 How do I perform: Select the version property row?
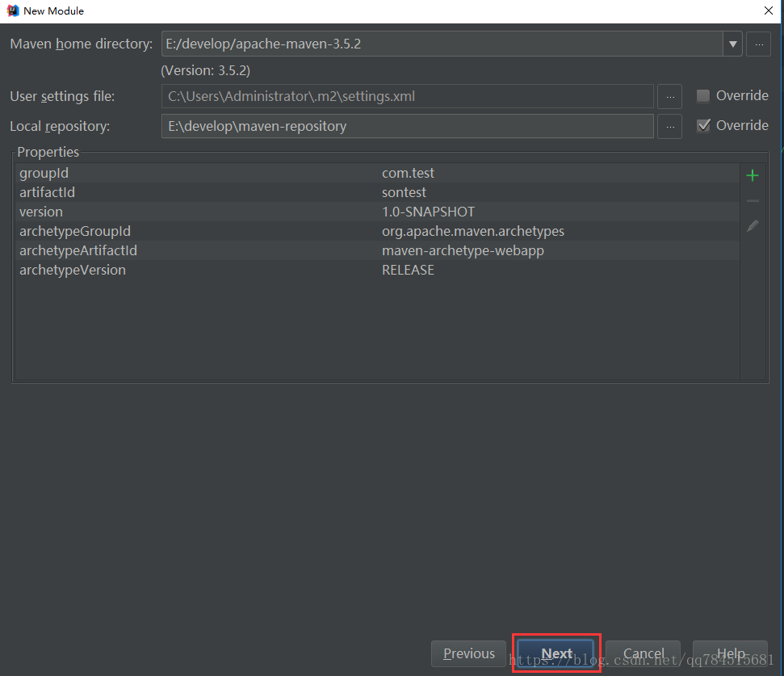378,212
